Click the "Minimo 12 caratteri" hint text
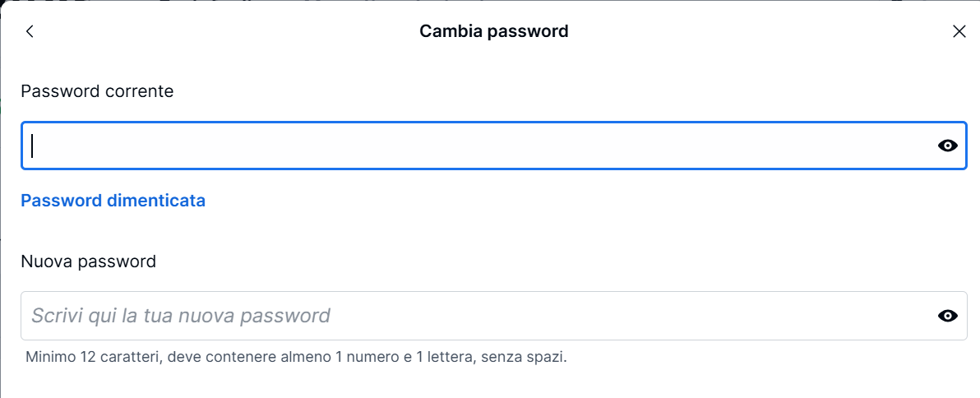 pyautogui.click(x=296, y=357)
